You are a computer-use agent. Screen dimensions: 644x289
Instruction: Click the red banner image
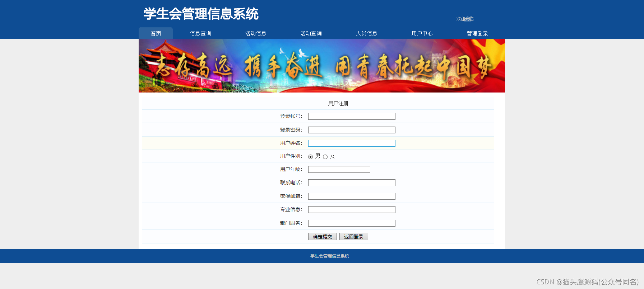click(322, 66)
